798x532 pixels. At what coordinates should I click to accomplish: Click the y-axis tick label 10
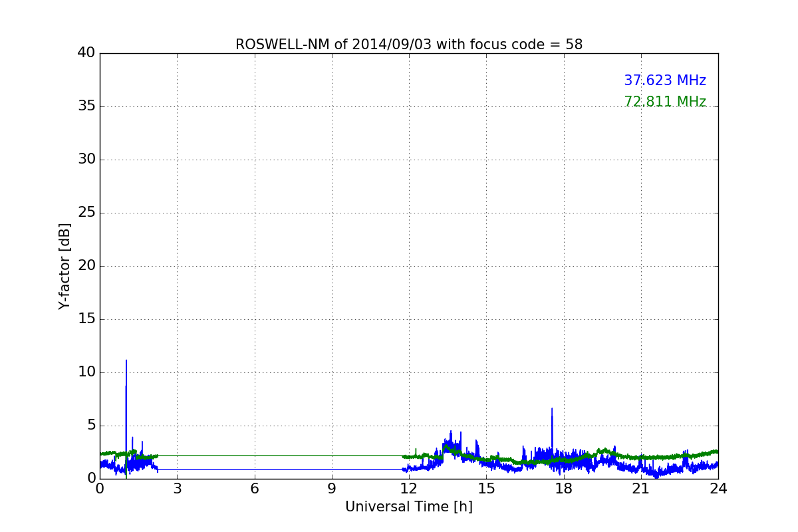click(x=86, y=372)
